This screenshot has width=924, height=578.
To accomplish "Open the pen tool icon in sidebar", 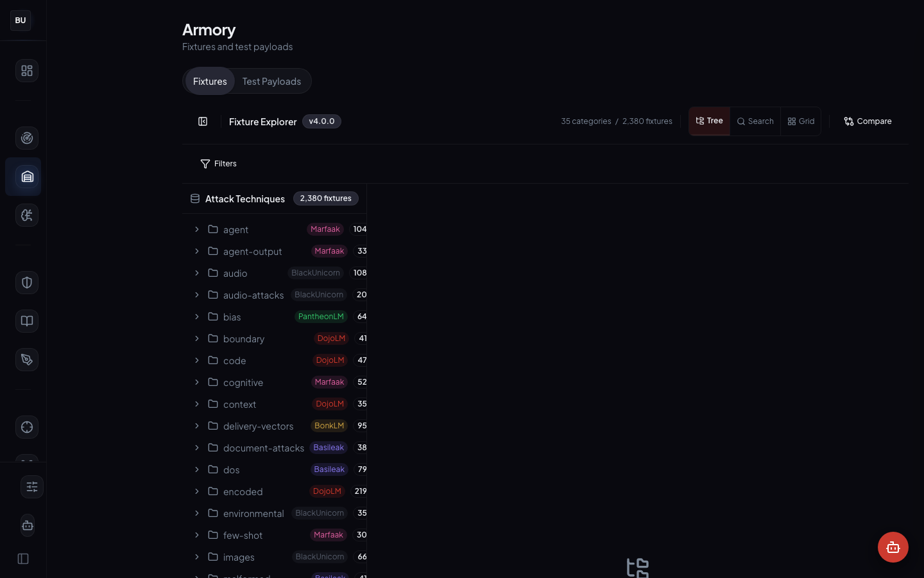I will click(x=26, y=360).
